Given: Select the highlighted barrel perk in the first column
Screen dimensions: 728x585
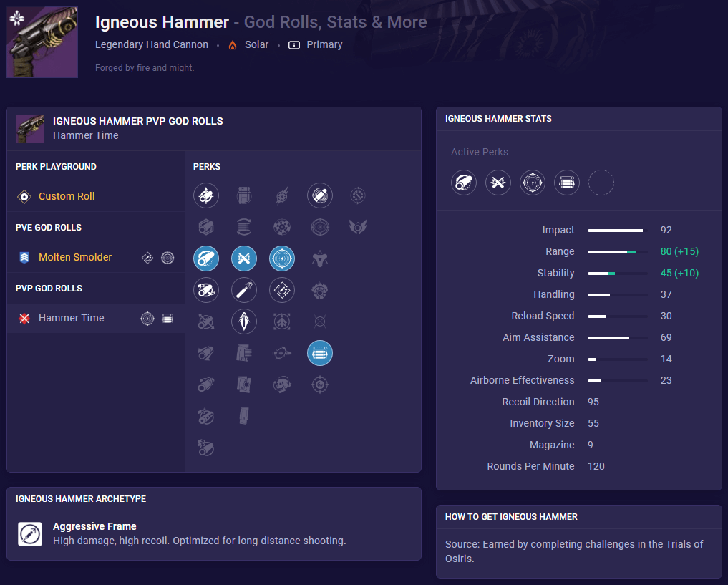Looking at the screenshot, I should (x=206, y=258).
